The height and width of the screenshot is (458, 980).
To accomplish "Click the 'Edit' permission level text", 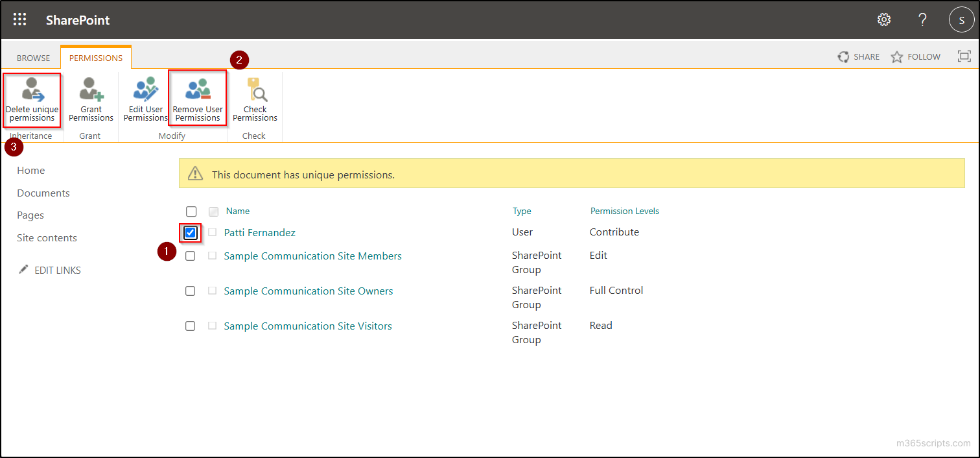I will [598, 255].
